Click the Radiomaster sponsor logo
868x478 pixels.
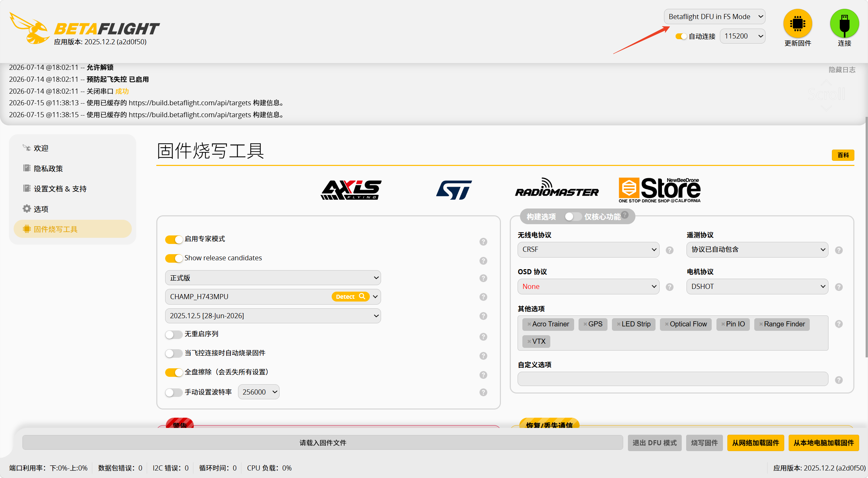click(x=557, y=188)
